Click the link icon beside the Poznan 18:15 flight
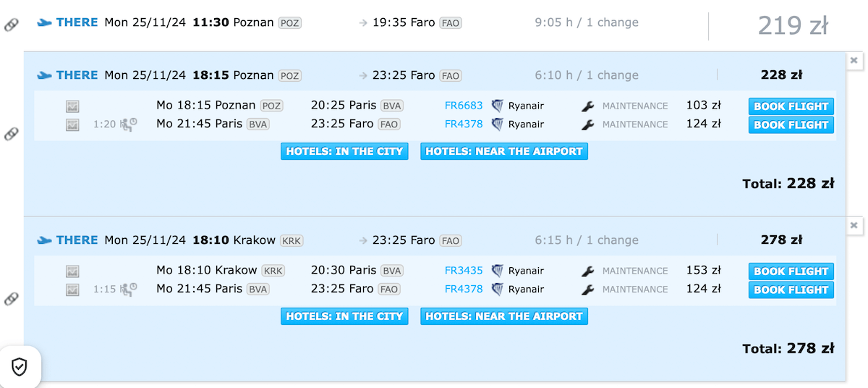This screenshot has width=868, height=388. (x=11, y=133)
